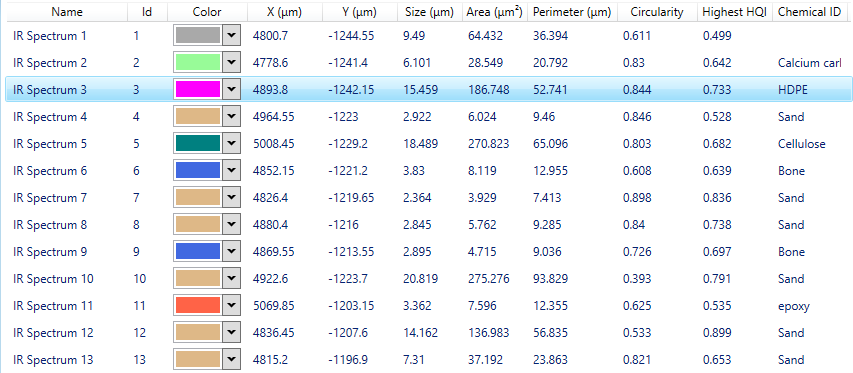Sort by Size (µm) column header
The image size is (853, 373).
[x=430, y=12]
